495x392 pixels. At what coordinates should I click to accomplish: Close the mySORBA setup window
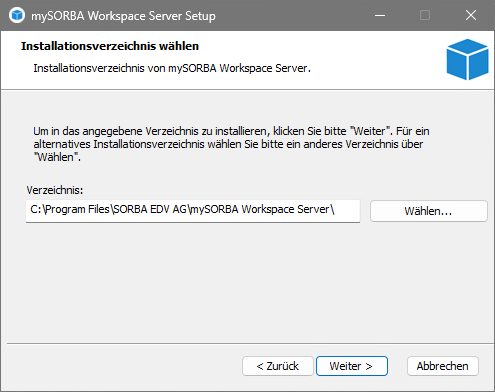[x=471, y=15]
